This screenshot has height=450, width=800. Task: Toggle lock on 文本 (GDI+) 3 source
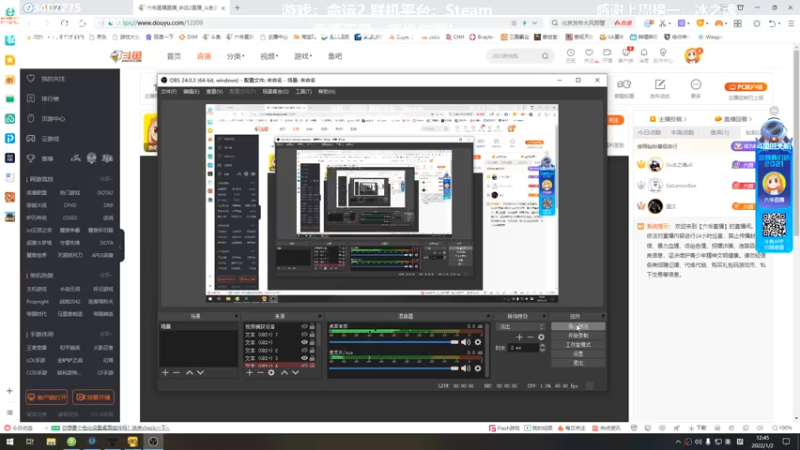[x=312, y=358]
